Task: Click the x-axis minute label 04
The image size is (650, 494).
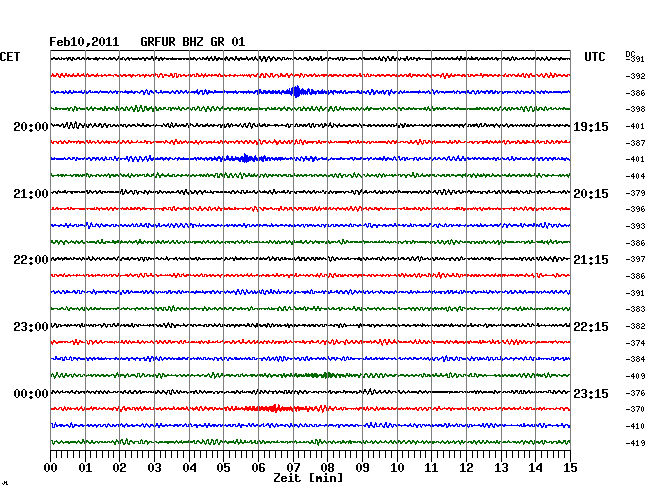Action: click(x=189, y=468)
